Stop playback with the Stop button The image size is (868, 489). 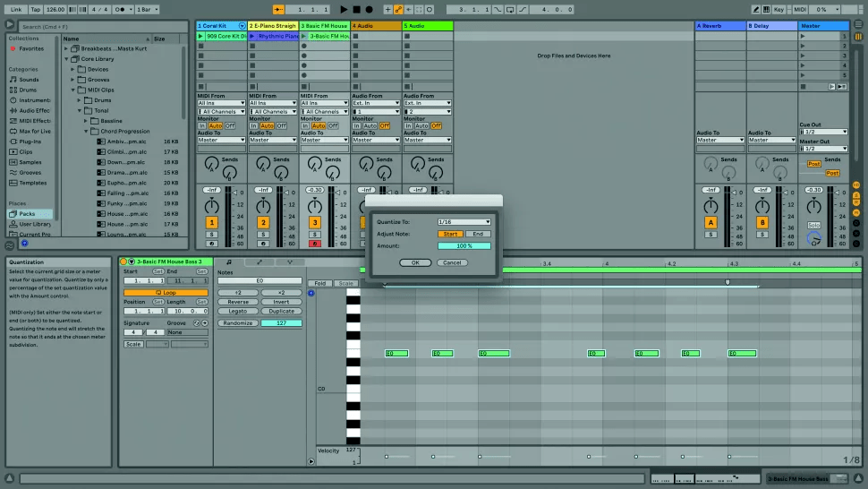355,9
